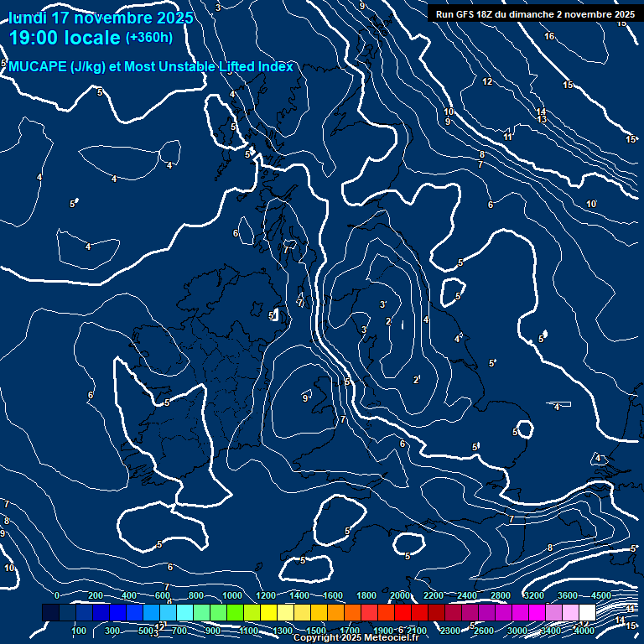Click the '3200' legend scale label
The image size is (644, 644).
[x=534, y=595]
